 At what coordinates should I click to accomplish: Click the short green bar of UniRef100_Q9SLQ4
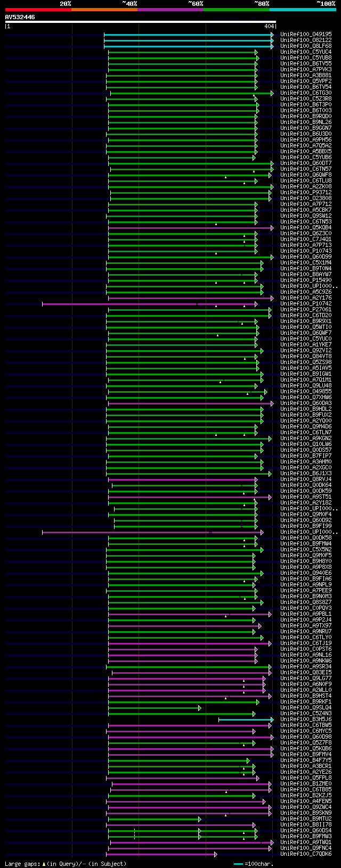tap(153, 708)
